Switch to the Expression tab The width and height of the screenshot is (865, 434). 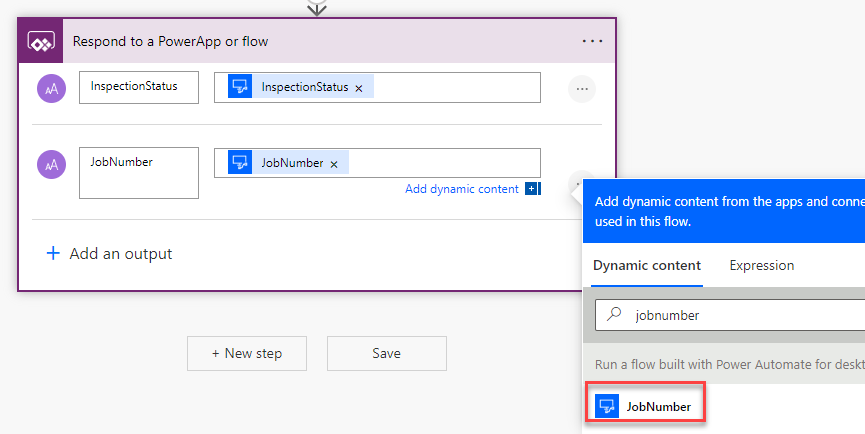pyautogui.click(x=761, y=265)
